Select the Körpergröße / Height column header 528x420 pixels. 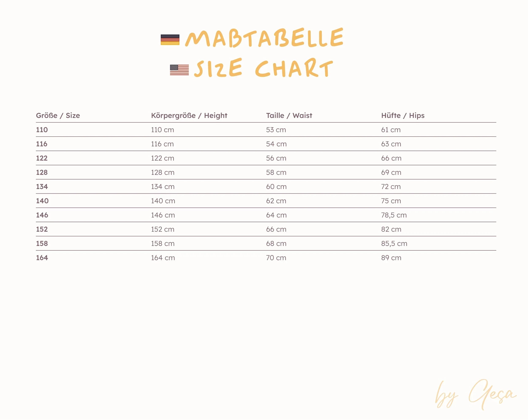point(189,115)
